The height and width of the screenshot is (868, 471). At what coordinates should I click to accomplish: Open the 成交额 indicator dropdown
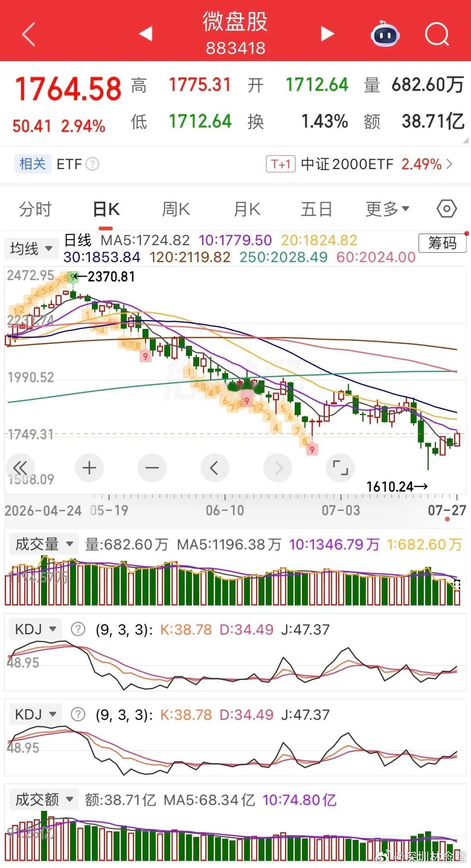[x=43, y=799]
